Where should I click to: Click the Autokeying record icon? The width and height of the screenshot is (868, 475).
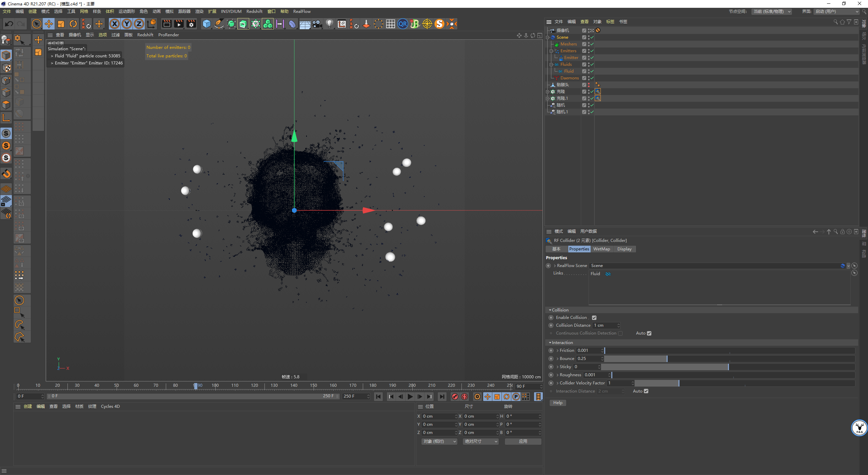(465, 396)
